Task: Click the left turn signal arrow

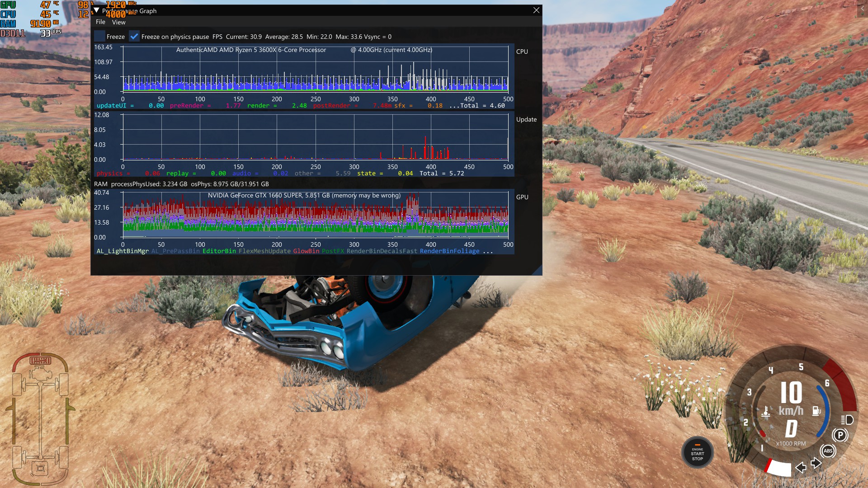Action: tap(801, 468)
